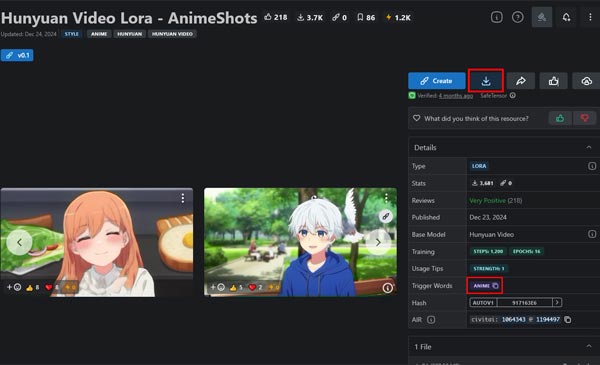Click the 3.7K downloads counter in the header
The height and width of the screenshot is (365, 600).
pyautogui.click(x=310, y=17)
